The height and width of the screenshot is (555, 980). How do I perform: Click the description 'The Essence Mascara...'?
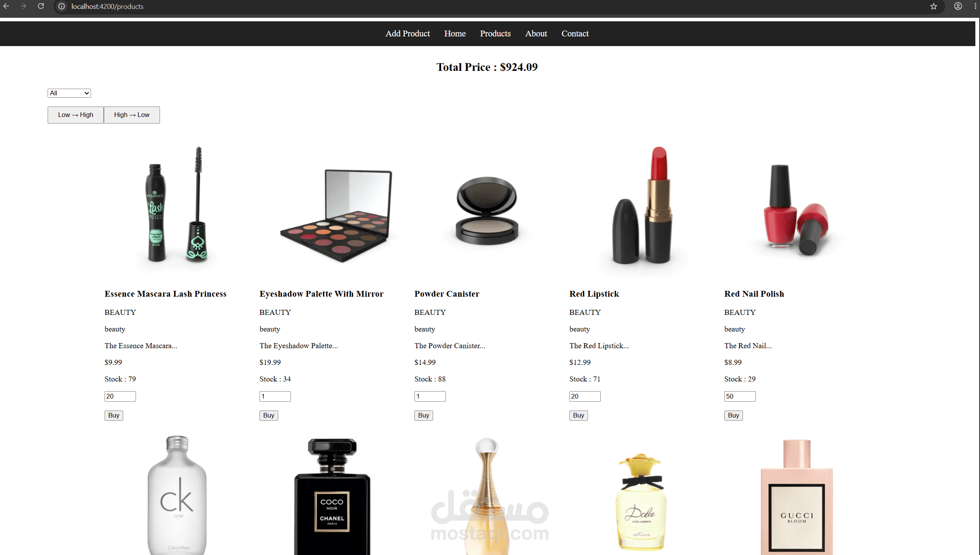[x=141, y=346]
